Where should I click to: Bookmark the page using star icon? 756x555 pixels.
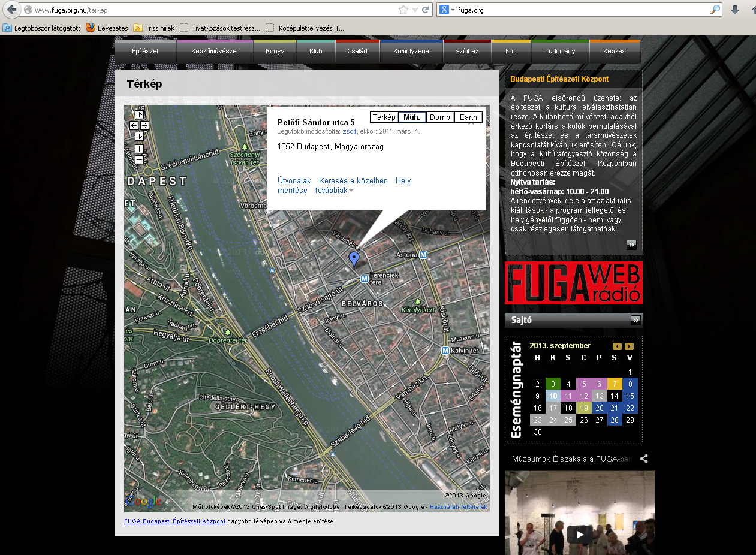tap(403, 10)
